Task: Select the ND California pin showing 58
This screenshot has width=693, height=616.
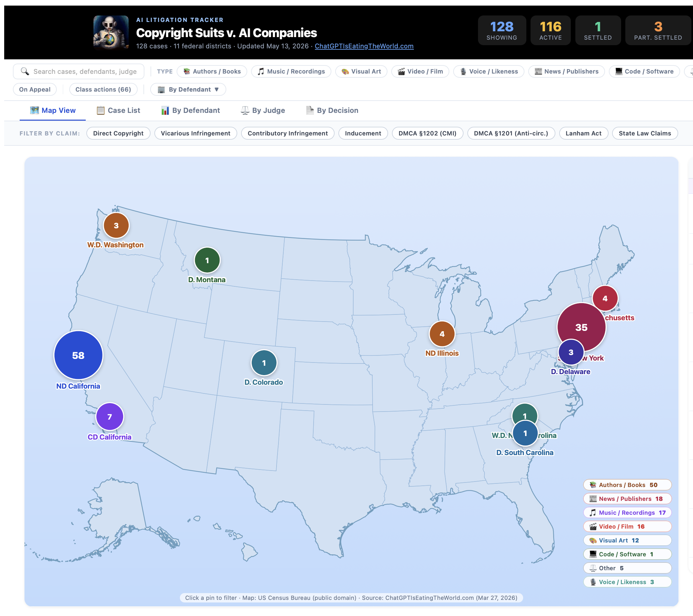Action: 78,355
